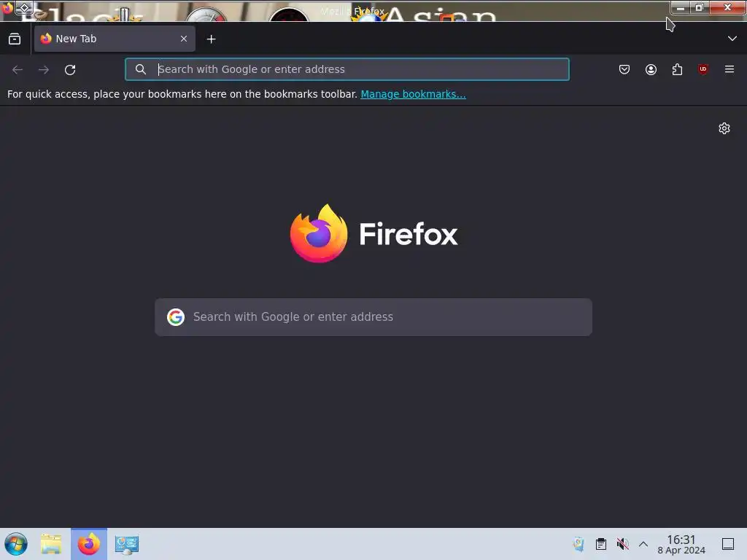This screenshot has height=560, width=747.
Task: Toggle the title bar on-all-desktops pin
Action: click(x=24, y=7)
